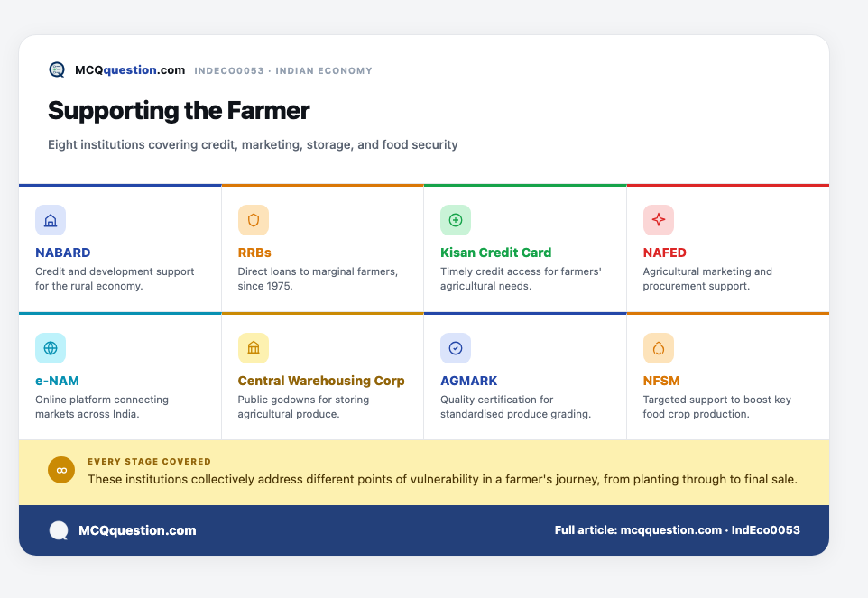Click the Every Stage Covered label
This screenshot has width=868, height=598.
click(149, 462)
